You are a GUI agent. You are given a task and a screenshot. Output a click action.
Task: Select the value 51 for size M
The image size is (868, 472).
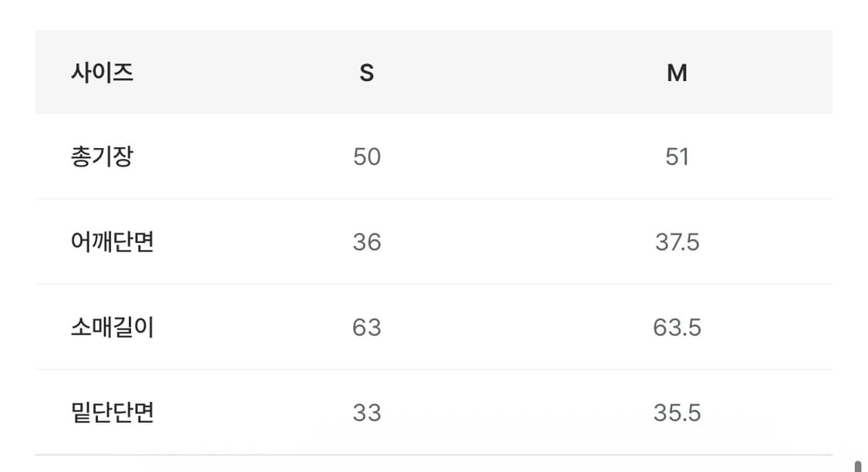pos(677,157)
